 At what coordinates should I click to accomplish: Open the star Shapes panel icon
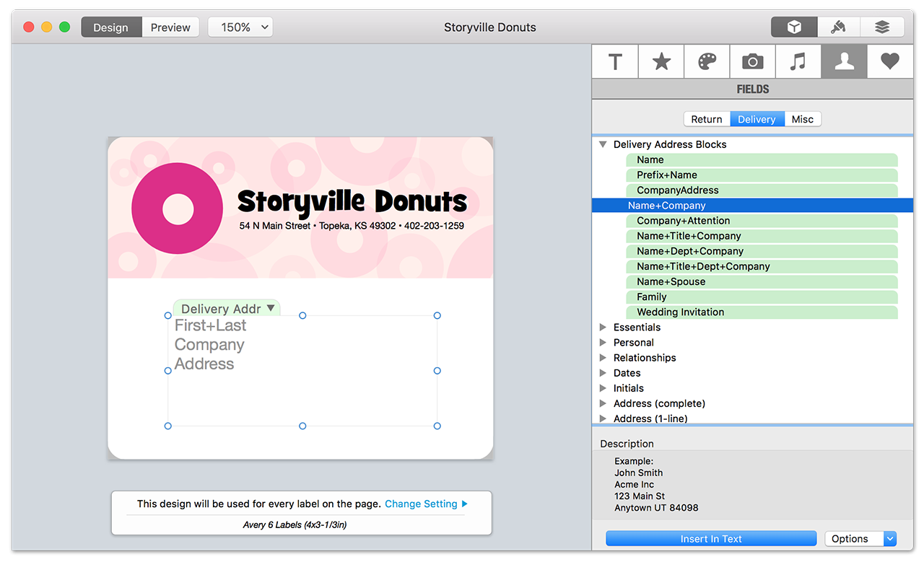click(x=661, y=62)
